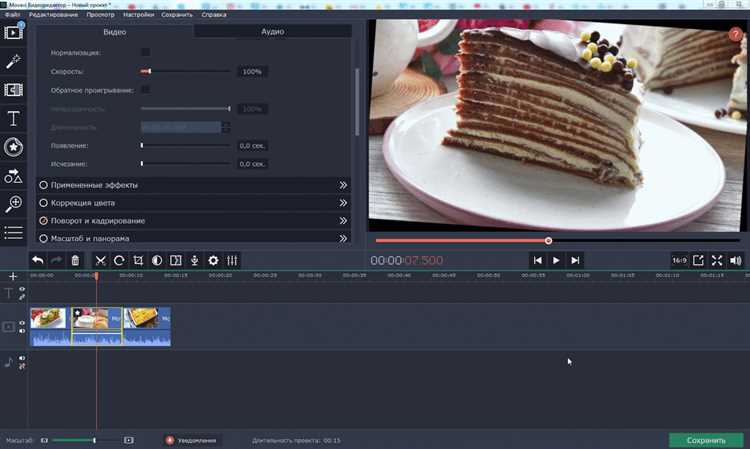750x449 pixels.
Task: Skip to next frame
Action: tap(575, 260)
